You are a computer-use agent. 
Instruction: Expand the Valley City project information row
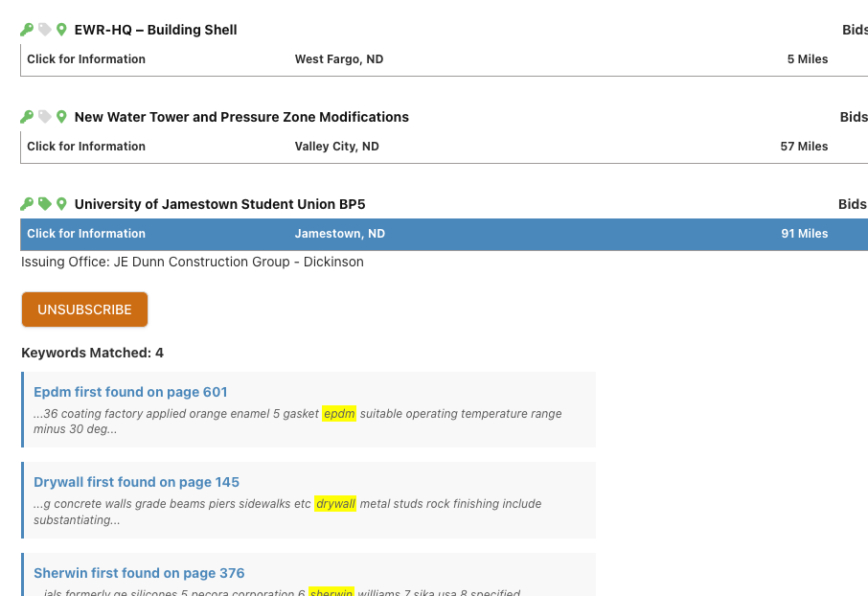click(x=86, y=147)
